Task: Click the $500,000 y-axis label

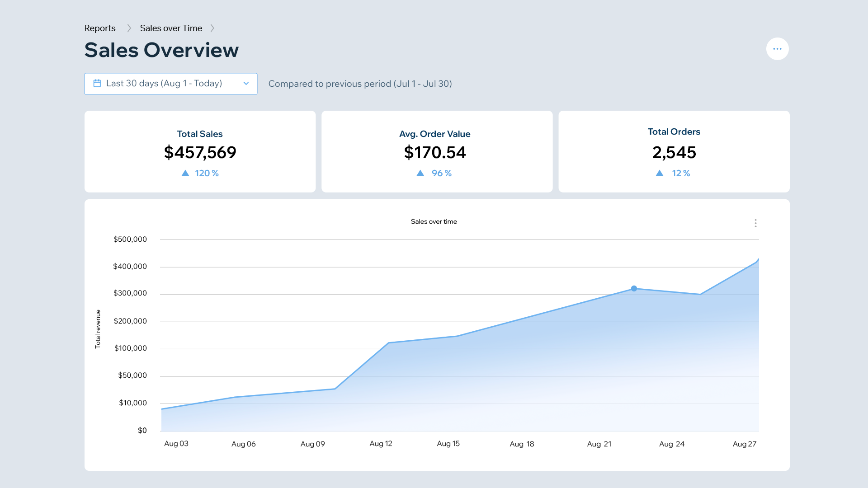Action: pos(130,239)
